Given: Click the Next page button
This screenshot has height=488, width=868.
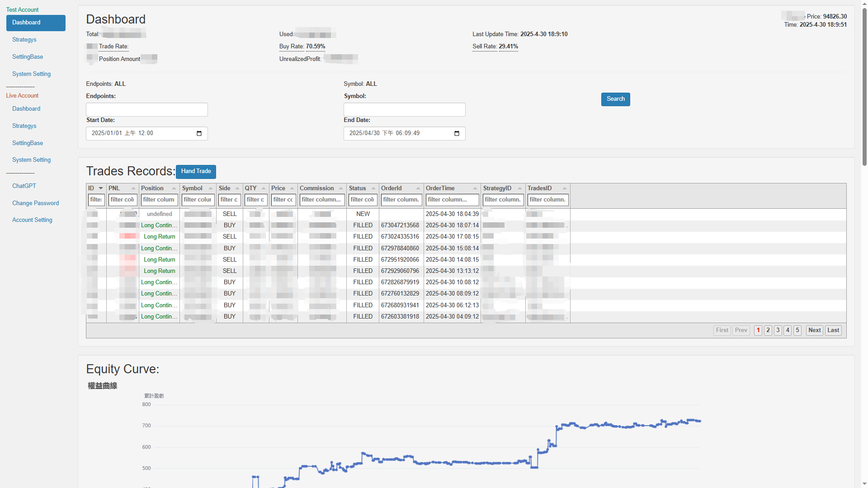Looking at the screenshot, I should coord(815,330).
